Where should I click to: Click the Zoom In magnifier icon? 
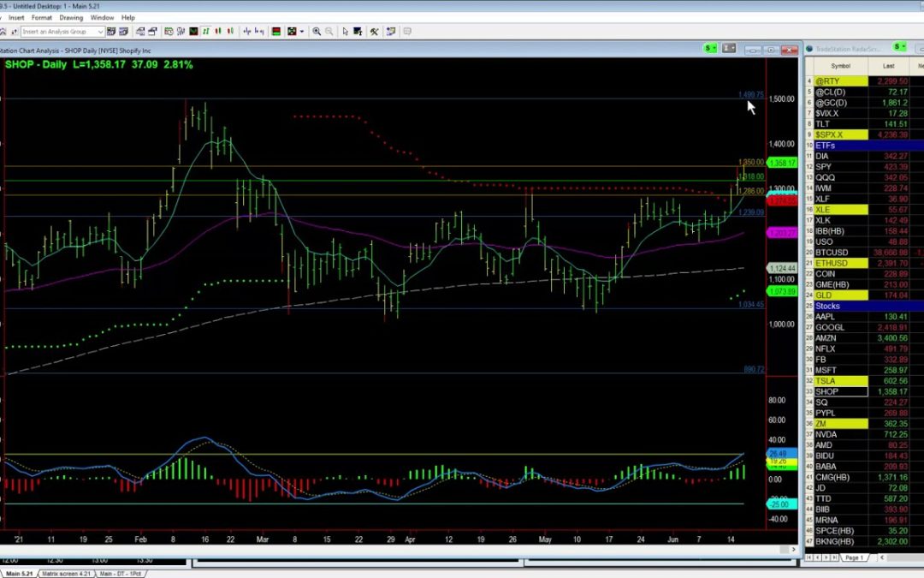(x=317, y=32)
